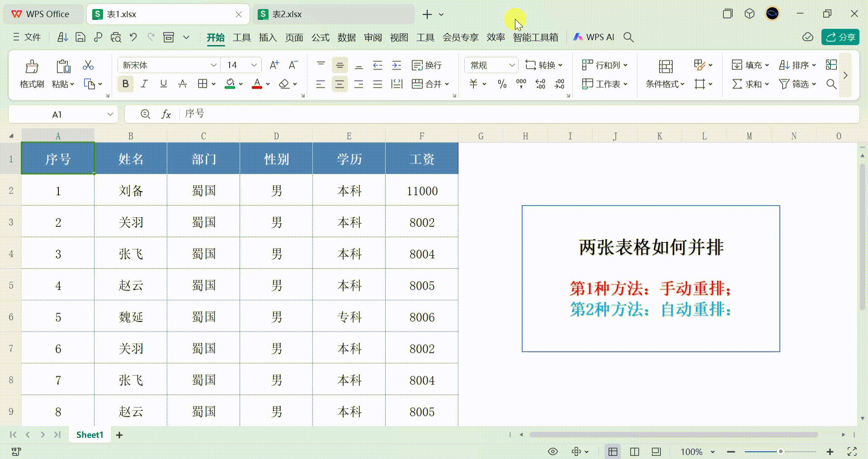
Task: Click the decrease indent icon
Action: pyautogui.click(x=377, y=65)
